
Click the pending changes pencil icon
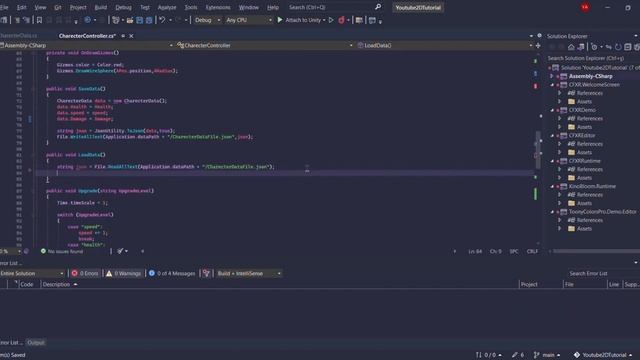coord(515,355)
